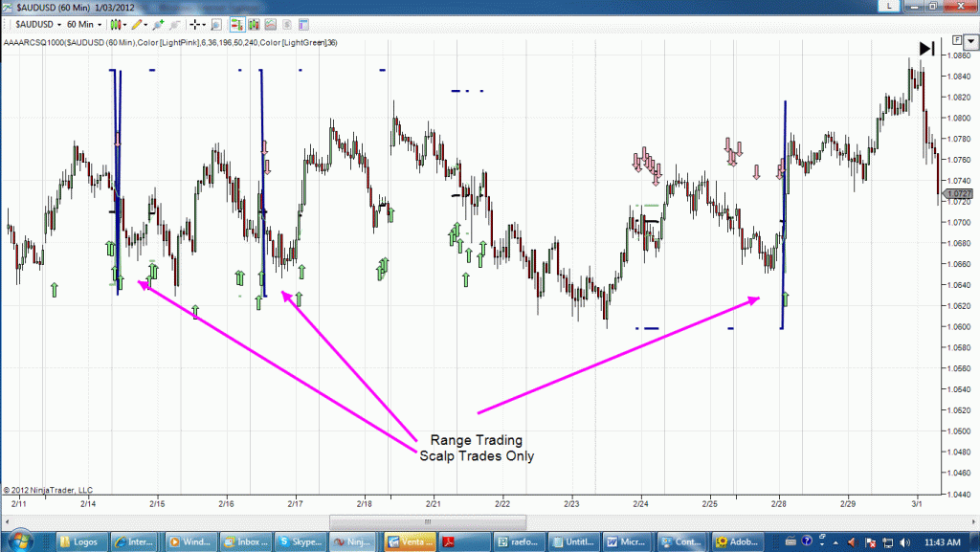Open the Strategies icon

(287, 24)
